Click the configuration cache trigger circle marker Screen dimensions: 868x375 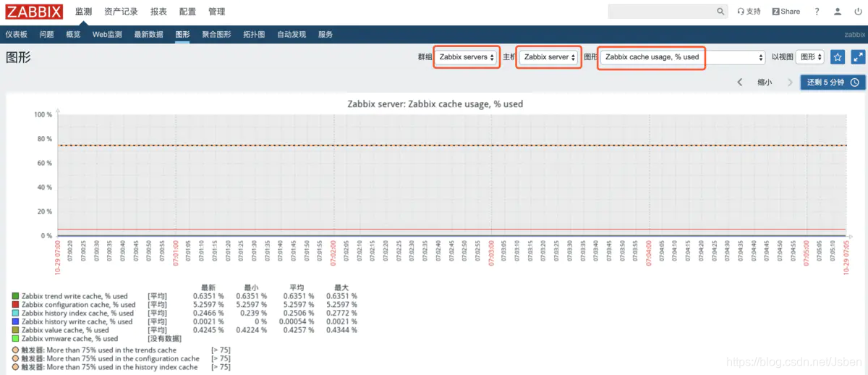[15, 358]
